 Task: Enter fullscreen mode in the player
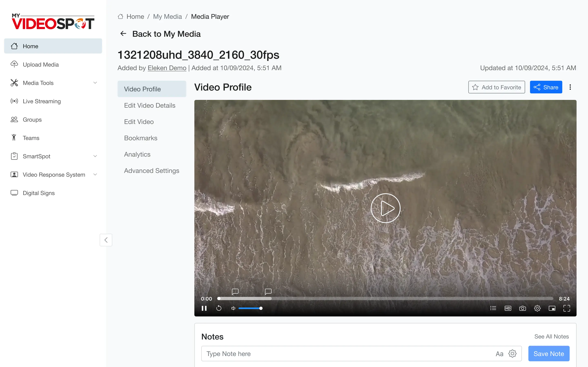(x=567, y=308)
